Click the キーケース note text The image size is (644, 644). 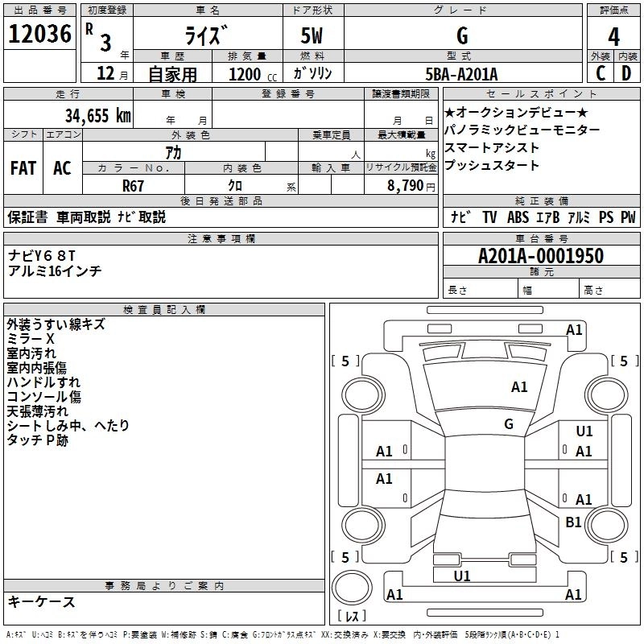point(42,601)
